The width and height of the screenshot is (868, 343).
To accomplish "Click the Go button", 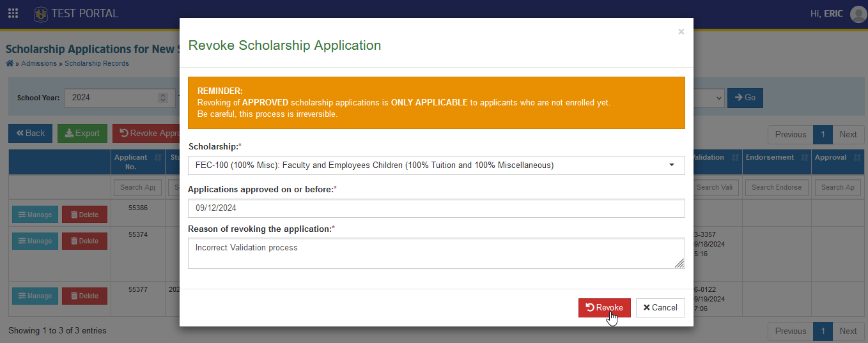I will click(x=745, y=98).
